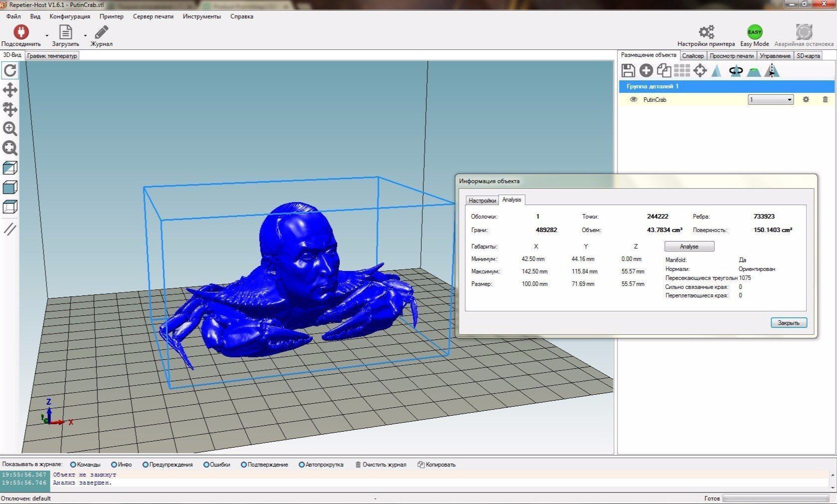Select the zoom magnifier tool
The width and height of the screenshot is (837, 504).
click(x=10, y=129)
